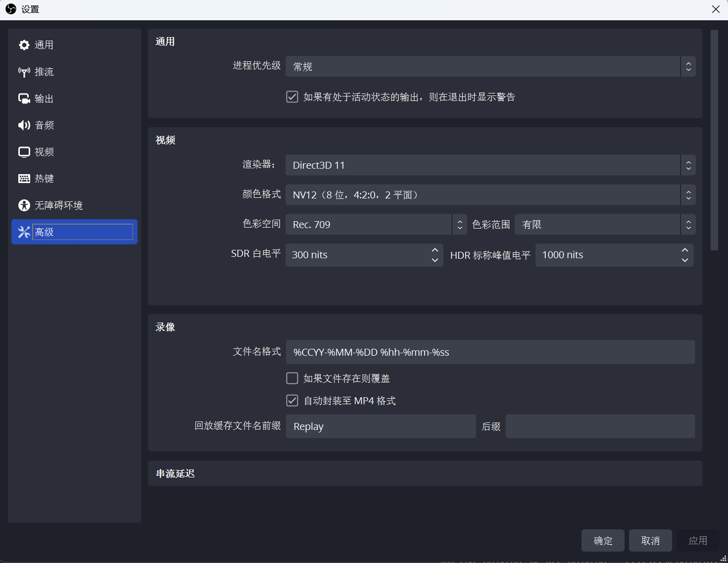This screenshot has height=563, width=728.
Task: Click the broadcast antenna icon for 推流
Action: [x=24, y=72]
